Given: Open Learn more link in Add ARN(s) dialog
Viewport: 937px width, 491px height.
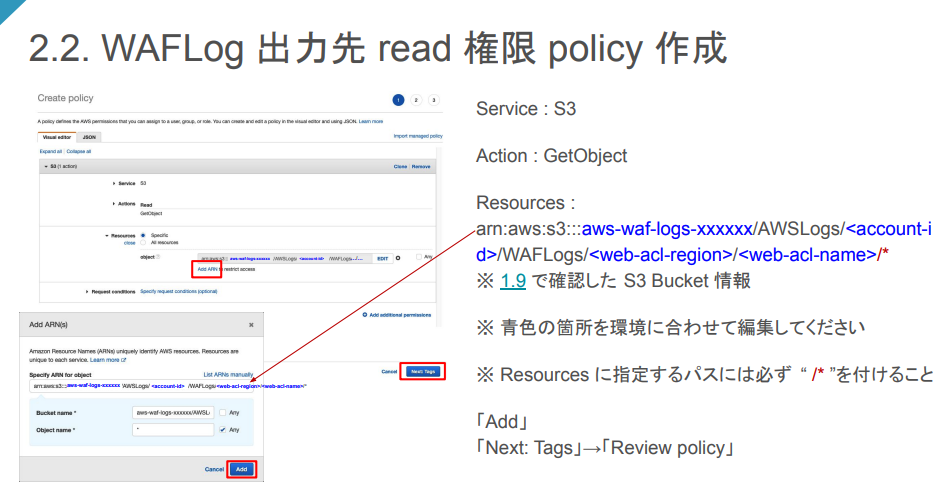Looking at the screenshot, I should pyautogui.click(x=108, y=360).
